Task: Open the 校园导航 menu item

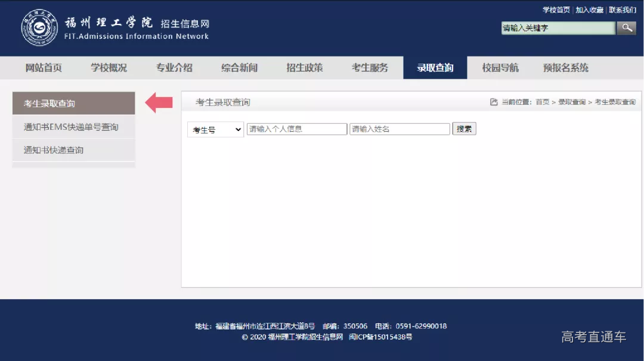Action: 500,68
